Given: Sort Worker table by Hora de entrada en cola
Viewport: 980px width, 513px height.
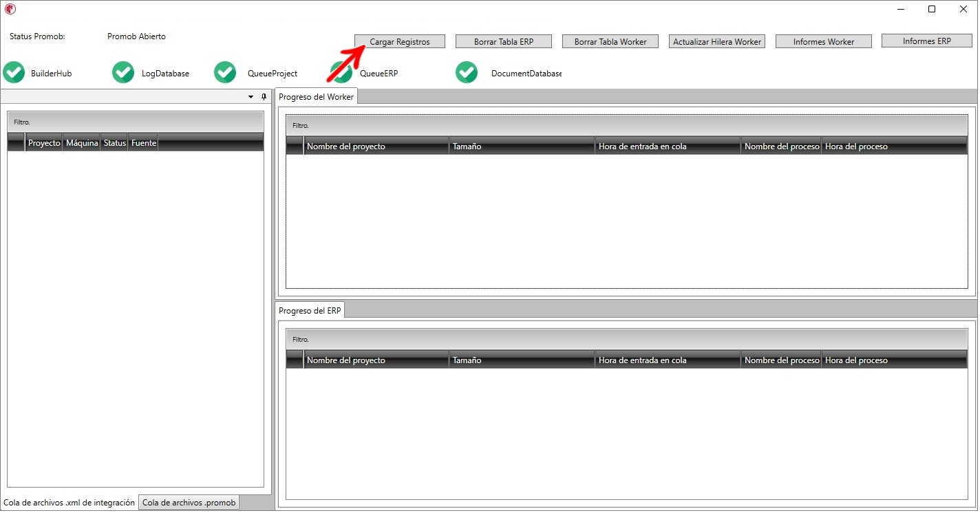Looking at the screenshot, I should [668, 146].
